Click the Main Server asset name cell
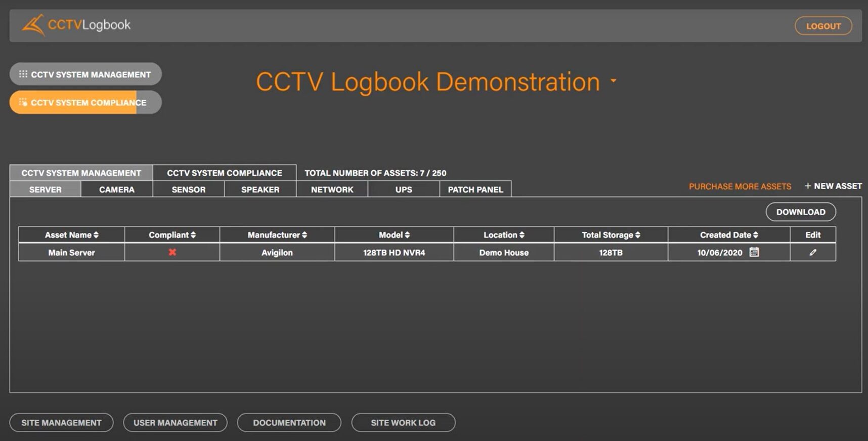Image resolution: width=868 pixels, height=441 pixels. click(71, 253)
